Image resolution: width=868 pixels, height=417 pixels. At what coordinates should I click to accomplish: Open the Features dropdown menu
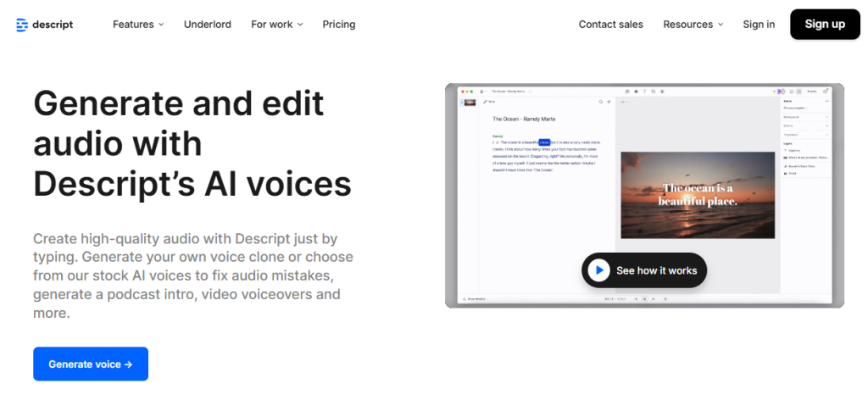(x=138, y=25)
